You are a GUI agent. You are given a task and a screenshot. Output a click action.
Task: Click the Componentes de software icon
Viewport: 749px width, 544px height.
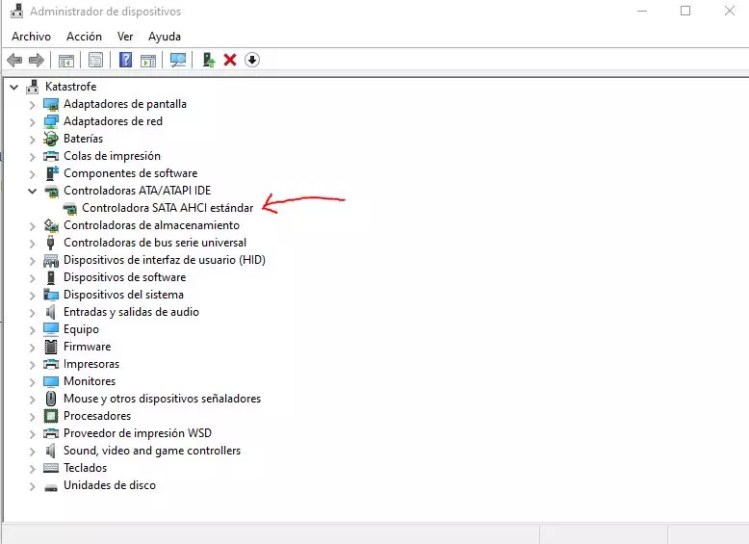coord(52,173)
